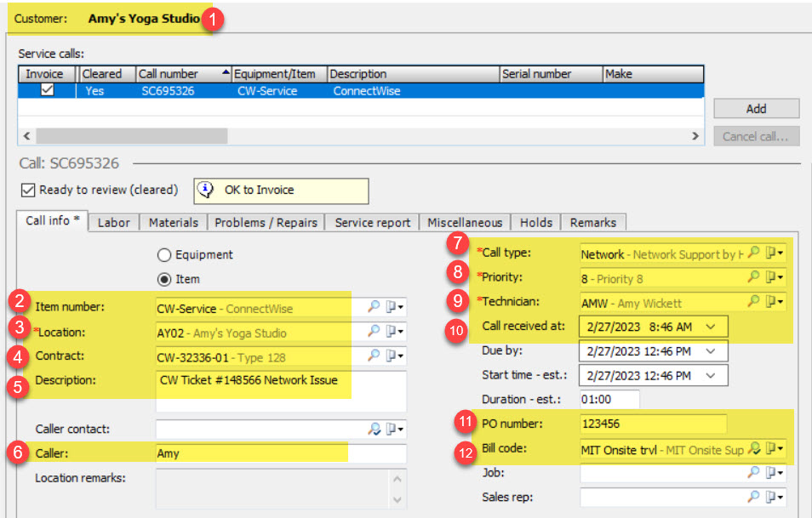Screen dimensions: 812x518
Task: Search Item number with magnifier icon
Action: [374, 306]
